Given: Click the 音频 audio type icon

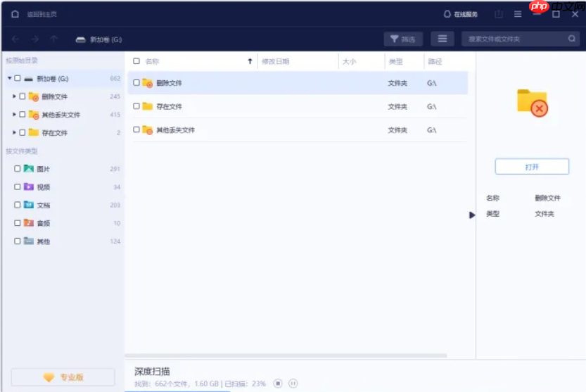Looking at the screenshot, I should [29, 223].
